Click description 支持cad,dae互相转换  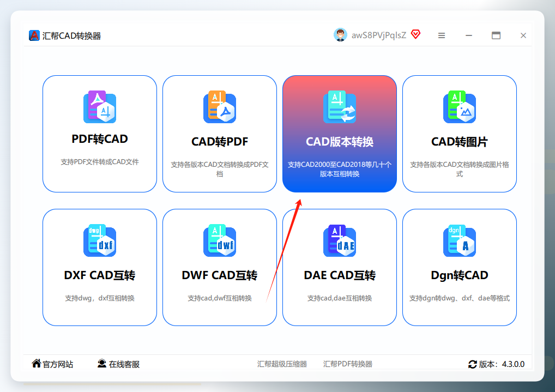click(340, 298)
